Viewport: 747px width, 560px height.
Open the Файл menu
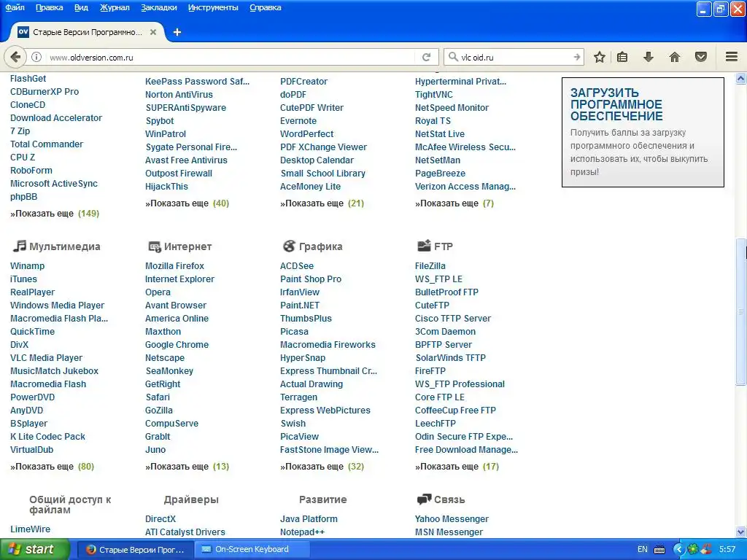point(15,7)
